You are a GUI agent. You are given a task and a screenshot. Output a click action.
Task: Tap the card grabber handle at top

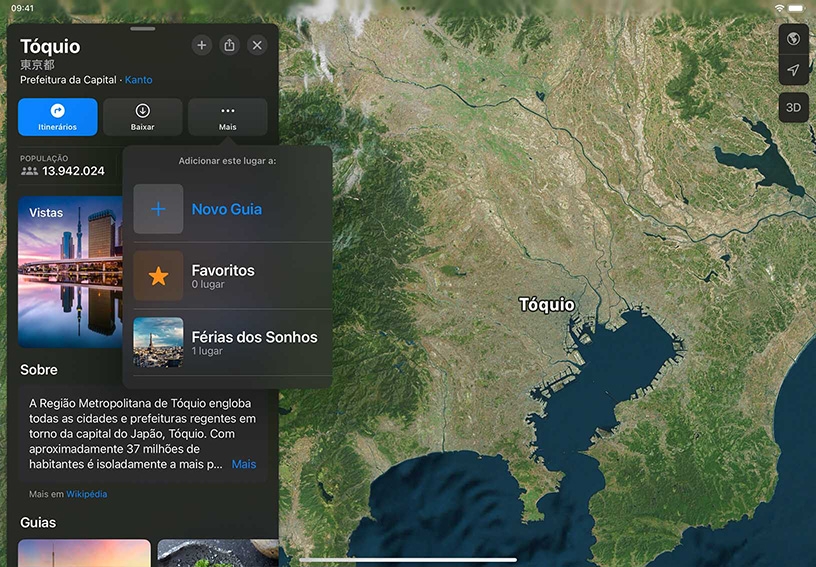(143, 29)
